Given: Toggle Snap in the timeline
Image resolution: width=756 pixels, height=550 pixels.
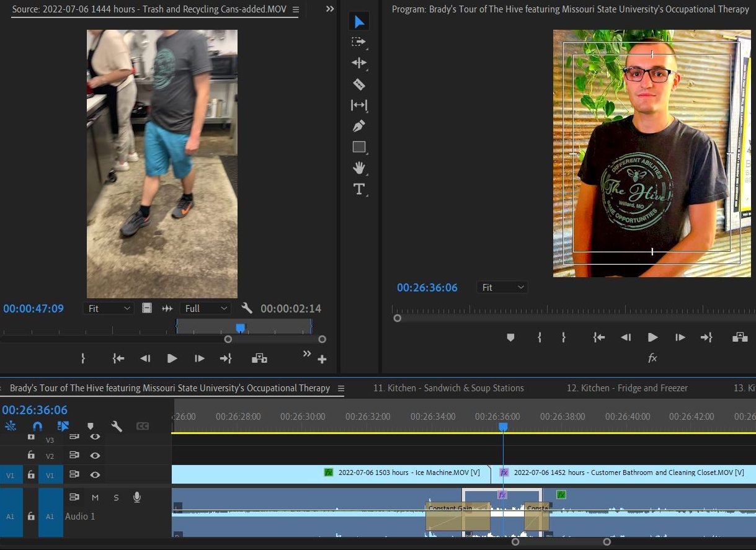Looking at the screenshot, I should pos(37,426).
